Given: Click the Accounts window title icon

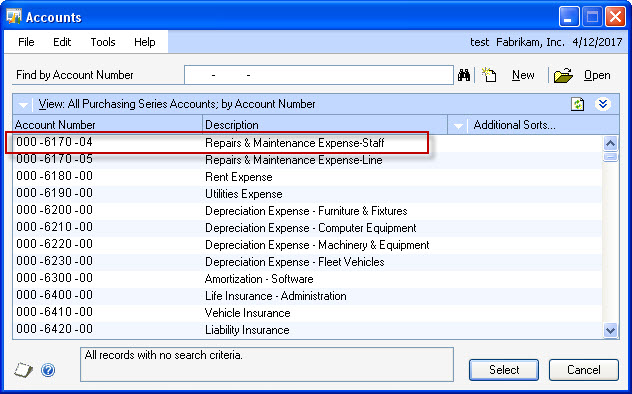Looking at the screenshot, I should [x=14, y=17].
